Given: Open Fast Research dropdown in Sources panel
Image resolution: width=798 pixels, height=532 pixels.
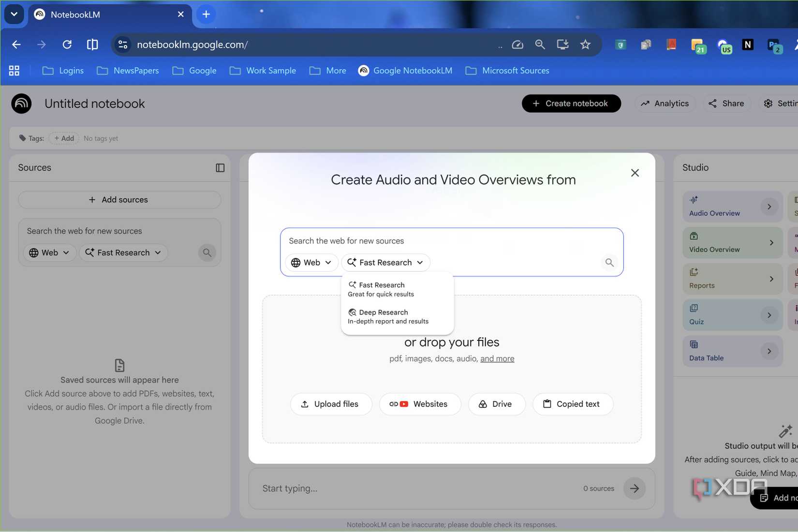Looking at the screenshot, I should click(x=123, y=252).
